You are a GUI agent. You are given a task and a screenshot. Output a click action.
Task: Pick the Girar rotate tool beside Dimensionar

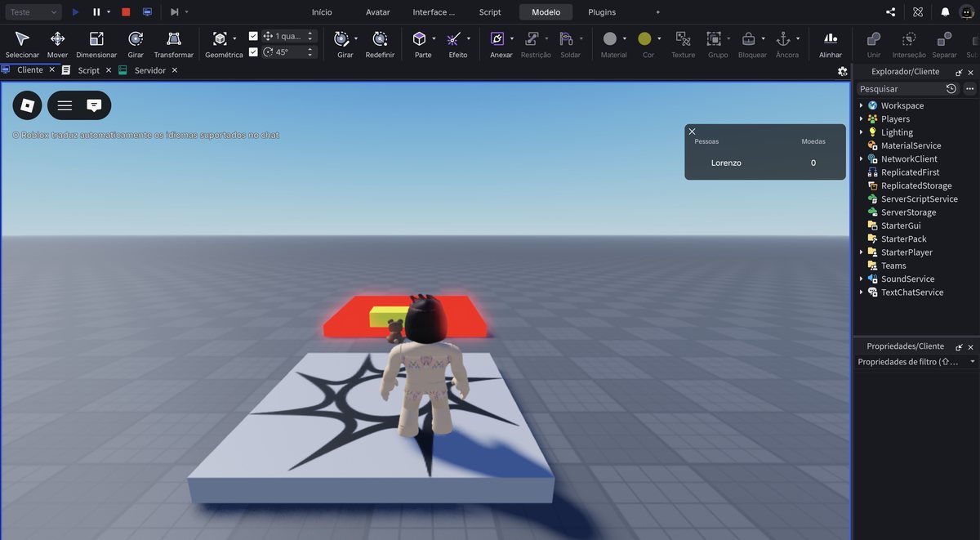(136, 44)
